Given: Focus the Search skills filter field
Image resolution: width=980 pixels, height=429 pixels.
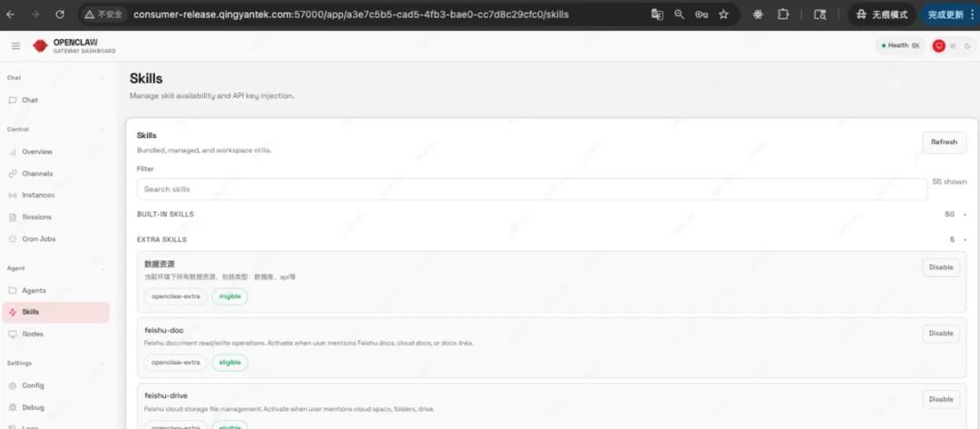Looking at the screenshot, I should click(532, 189).
